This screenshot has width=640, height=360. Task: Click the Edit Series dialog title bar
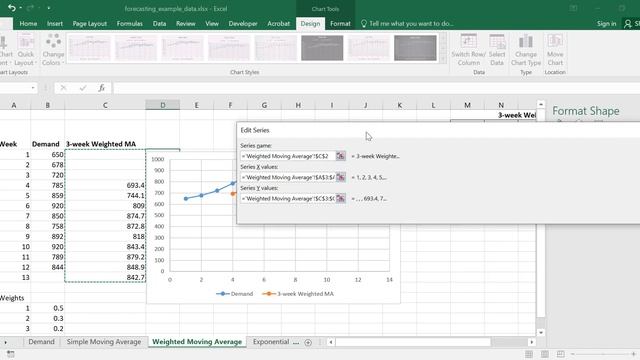click(x=438, y=130)
